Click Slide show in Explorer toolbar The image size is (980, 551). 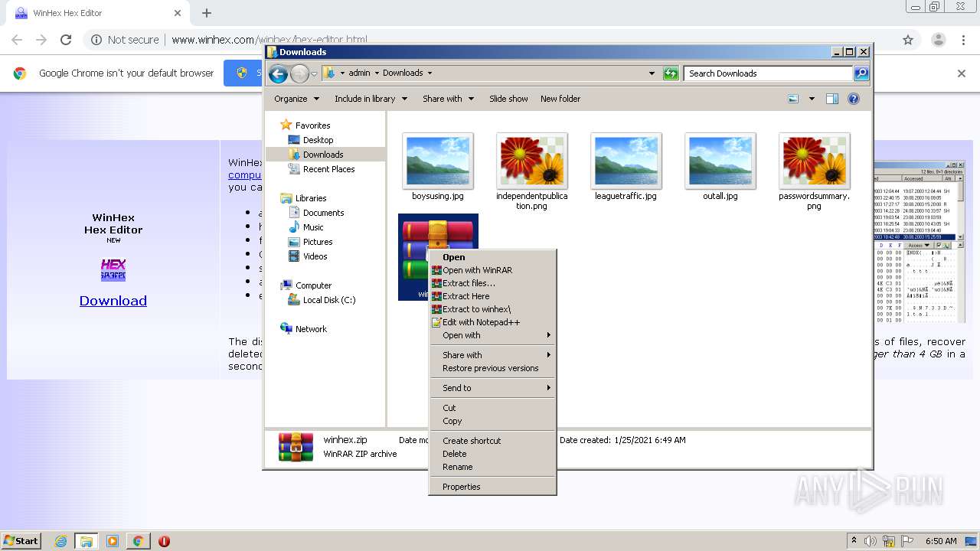click(x=508, y=99)
